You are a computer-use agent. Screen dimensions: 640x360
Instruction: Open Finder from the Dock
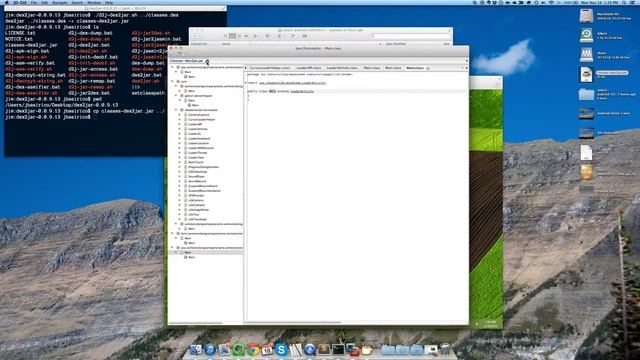click(196, 349)
